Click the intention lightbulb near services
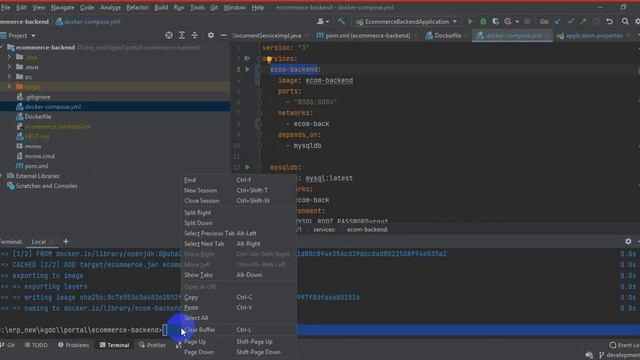 click(x=269, y=60)
